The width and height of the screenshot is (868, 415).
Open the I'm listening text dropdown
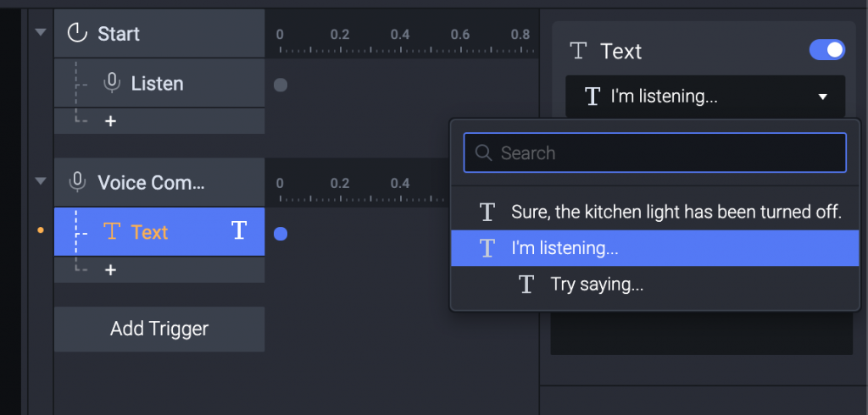705,97
